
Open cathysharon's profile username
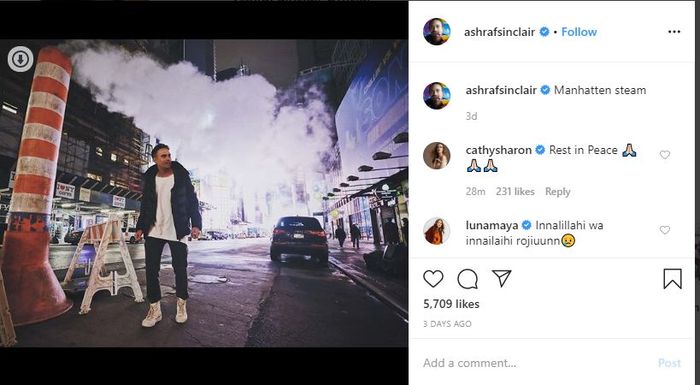498,150
